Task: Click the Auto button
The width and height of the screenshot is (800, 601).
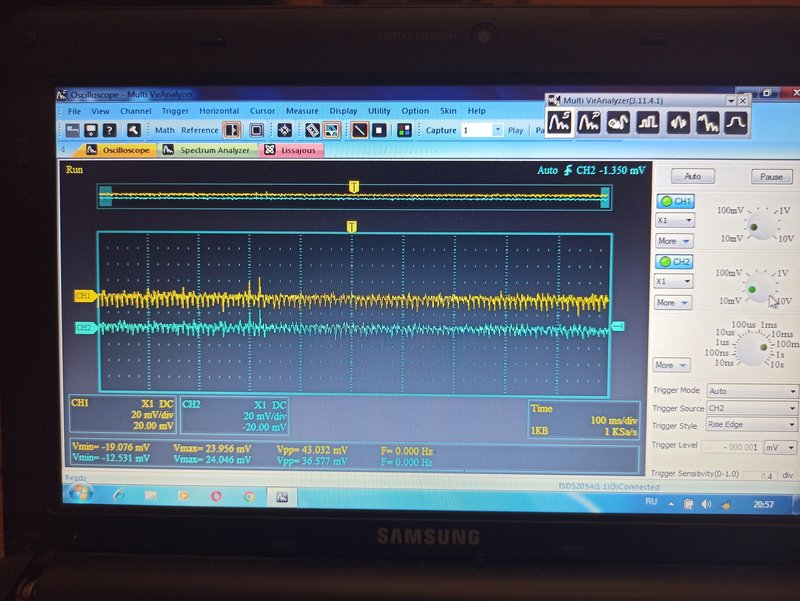Action: click(692, 177)
